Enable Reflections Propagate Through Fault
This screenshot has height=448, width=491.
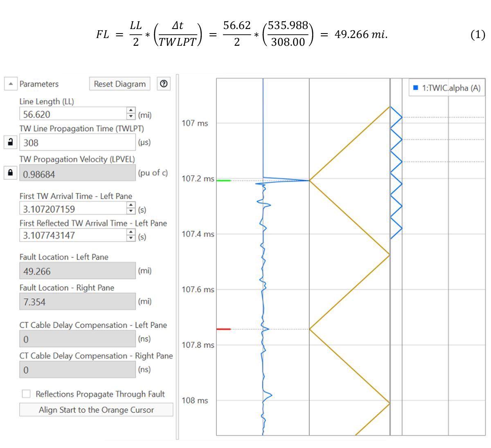(26, 394)
